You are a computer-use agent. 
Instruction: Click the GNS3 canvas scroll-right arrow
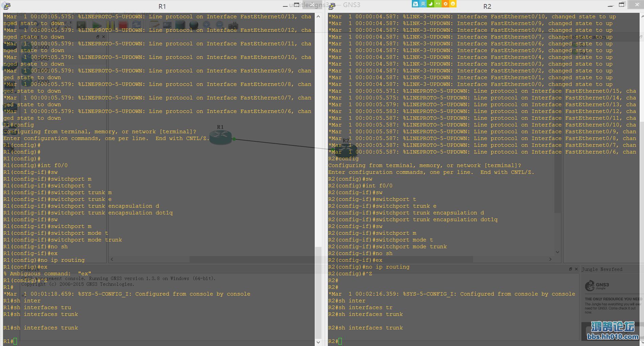pyautogui.click(x=550, y=259)
